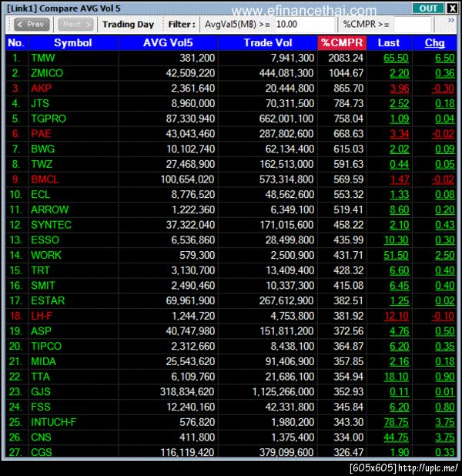Click TMW change value 6.50
Screen dimensions: 462x476
(445, 58)
